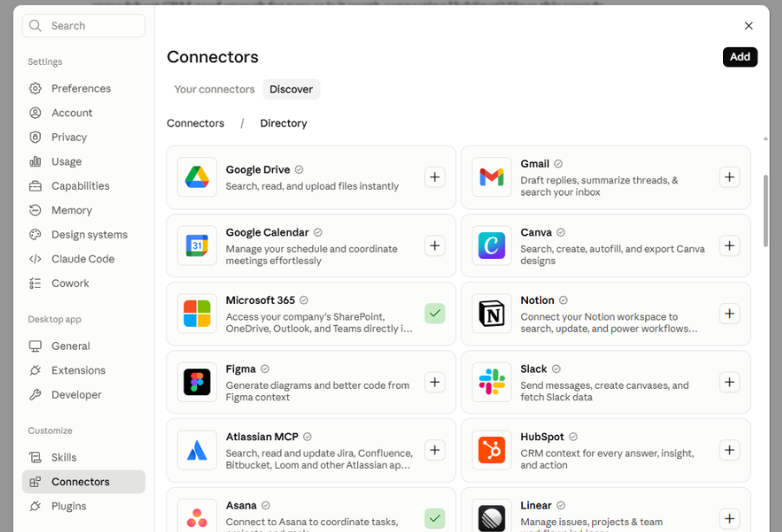
Task: Click the verified badge next to Figma
Action: 264,369
